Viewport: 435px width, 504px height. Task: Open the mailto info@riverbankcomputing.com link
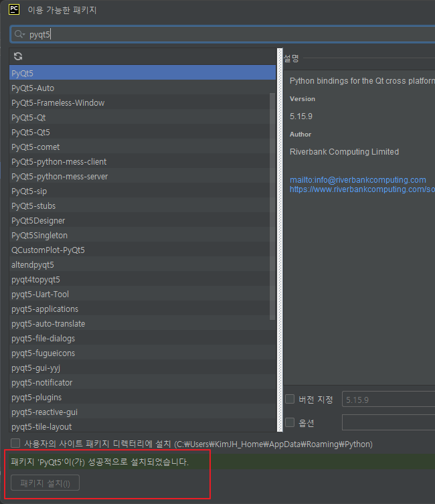tap(358, 179)
